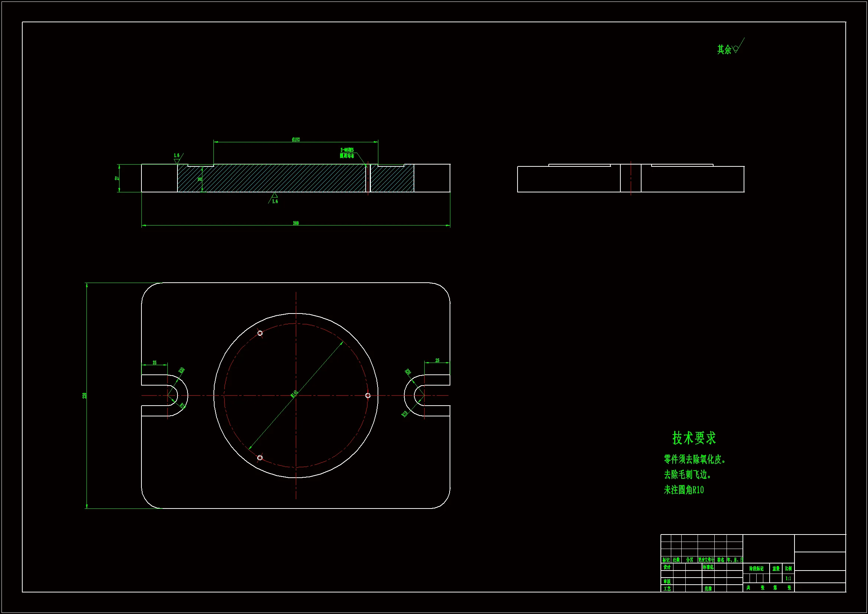The width and height of the screenshot is (868, 614).
Task: Select the 300 overall length dimension text
Action: click(x=296, y=223)
